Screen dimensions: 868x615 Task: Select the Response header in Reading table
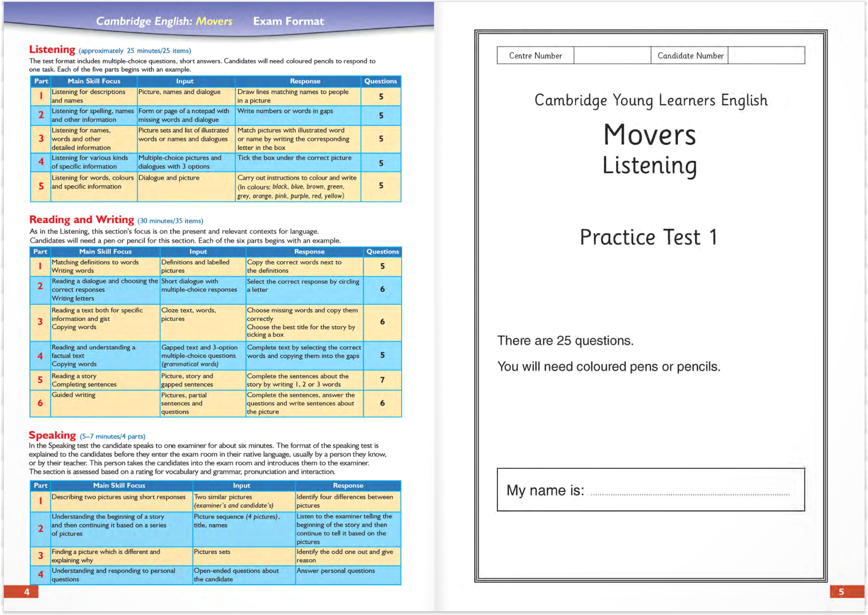pyautogui.click(x=309, y=251)
